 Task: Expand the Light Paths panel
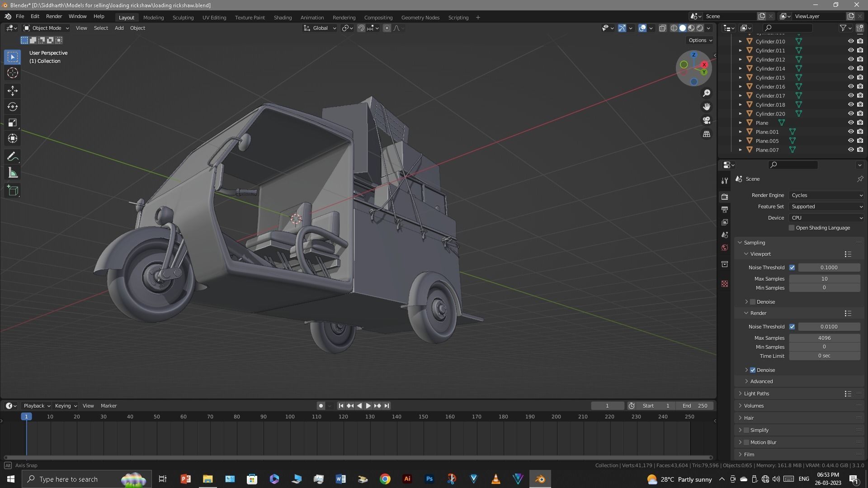756,394
